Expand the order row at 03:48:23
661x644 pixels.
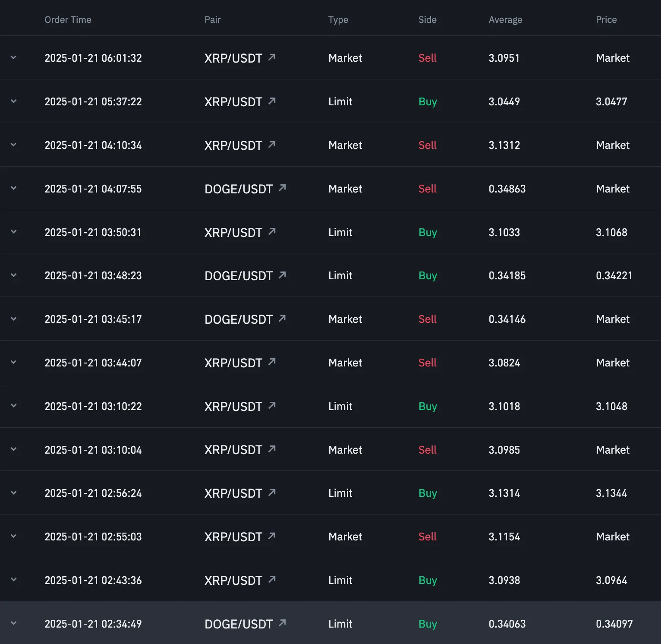point(13,275)
